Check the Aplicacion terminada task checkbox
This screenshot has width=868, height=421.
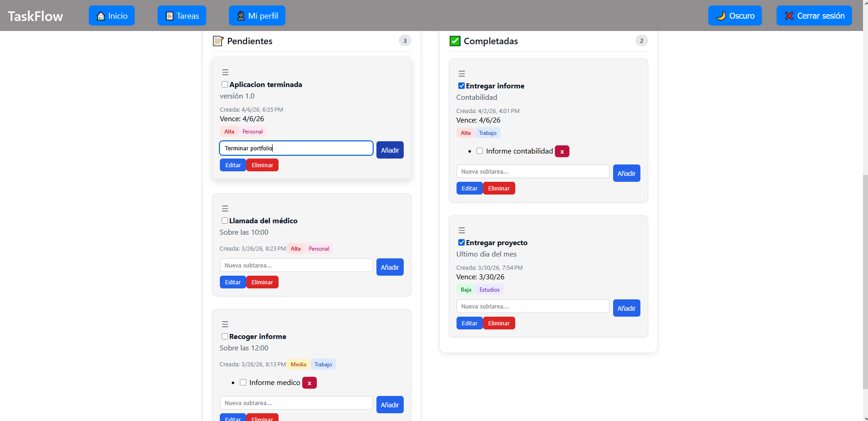[225, 84]
